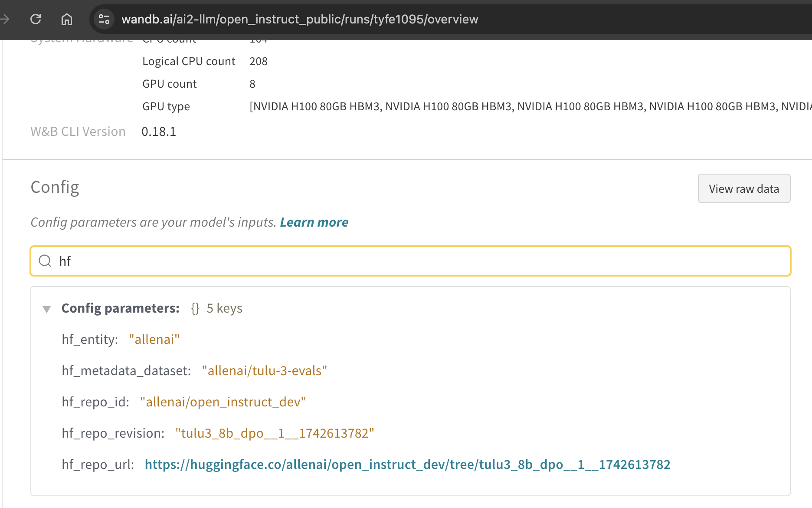Select the "allenai/tulu-3-evals" dataset value
This screenshot has height=508, width=812.
264,371
